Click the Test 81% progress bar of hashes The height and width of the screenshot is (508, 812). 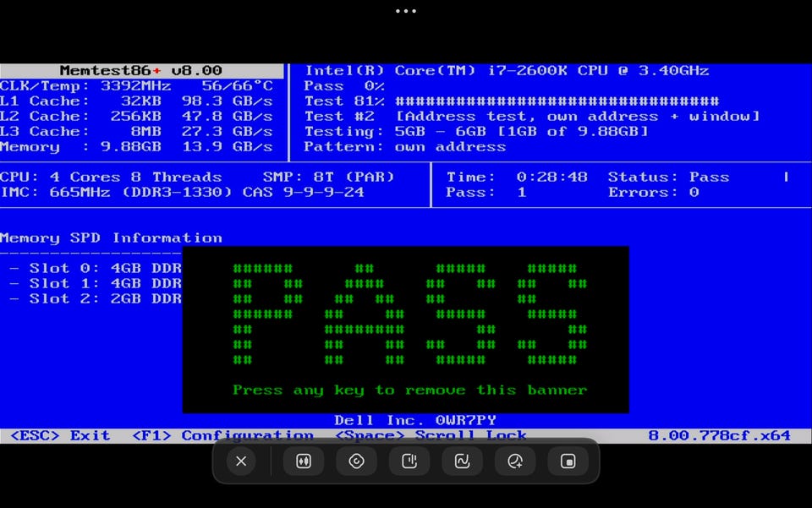[557, 101]
